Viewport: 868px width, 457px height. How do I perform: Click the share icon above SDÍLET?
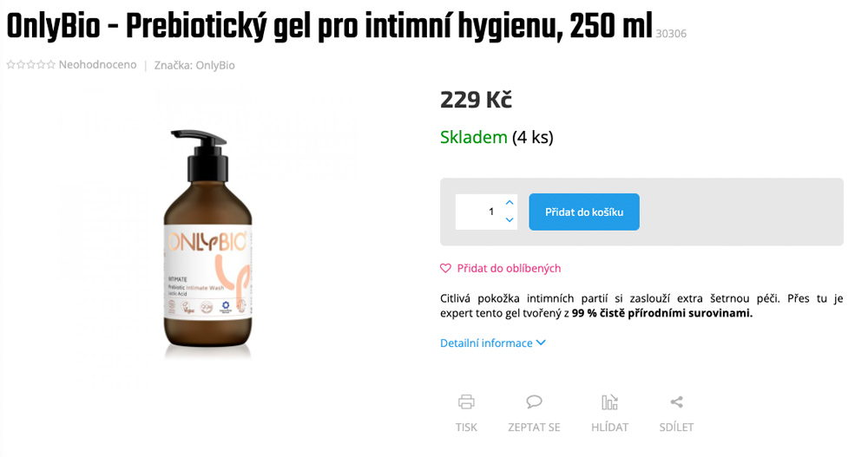[676, 402]
